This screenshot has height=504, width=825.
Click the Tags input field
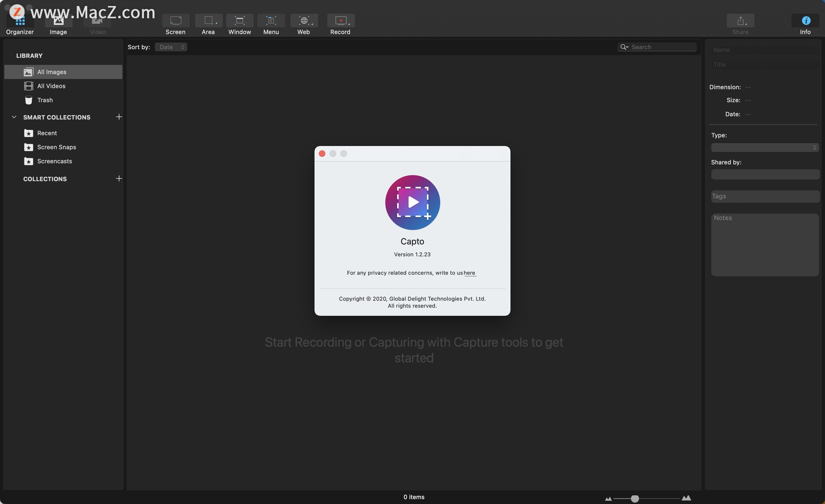point(765,196)
